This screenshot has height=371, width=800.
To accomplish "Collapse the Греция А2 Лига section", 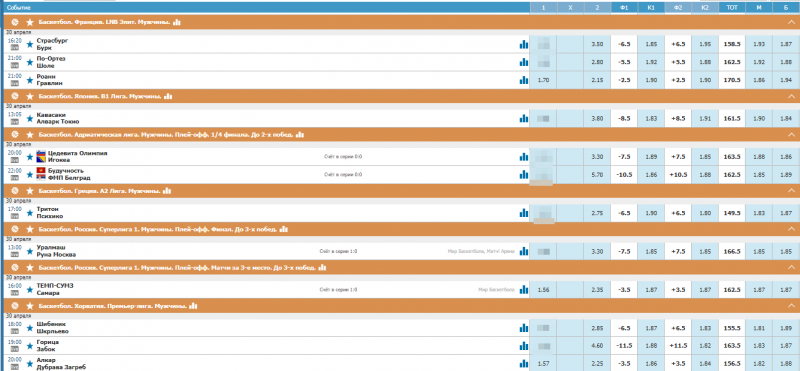I will point(791,191).
